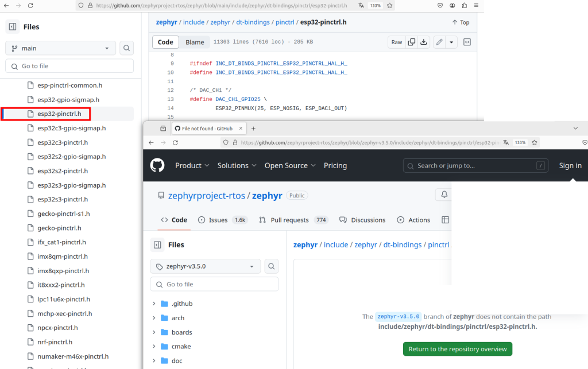This screenshot has width=588, height=369.
Task: Click search magnifier next to main branch selector
Action: coord(127,48)
